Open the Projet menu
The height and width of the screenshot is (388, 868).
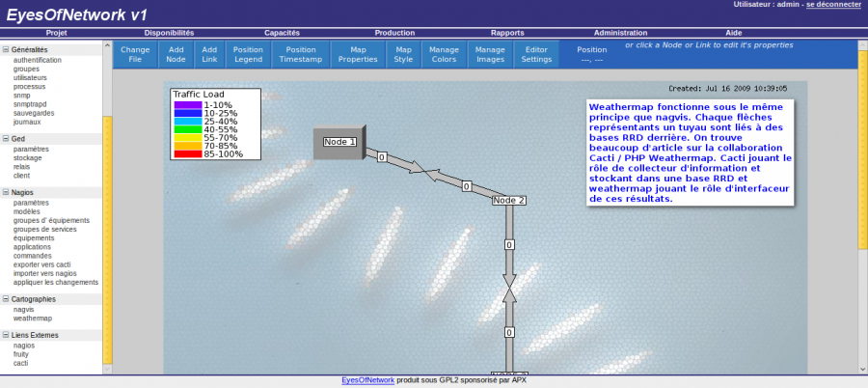(x=57, y=33)
